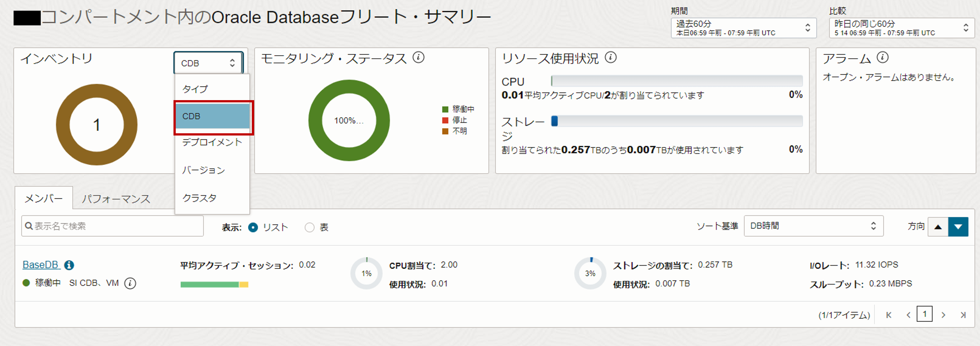980x346 pixels.
Task: Go to next page of members
Action: [x=943, y=315]
